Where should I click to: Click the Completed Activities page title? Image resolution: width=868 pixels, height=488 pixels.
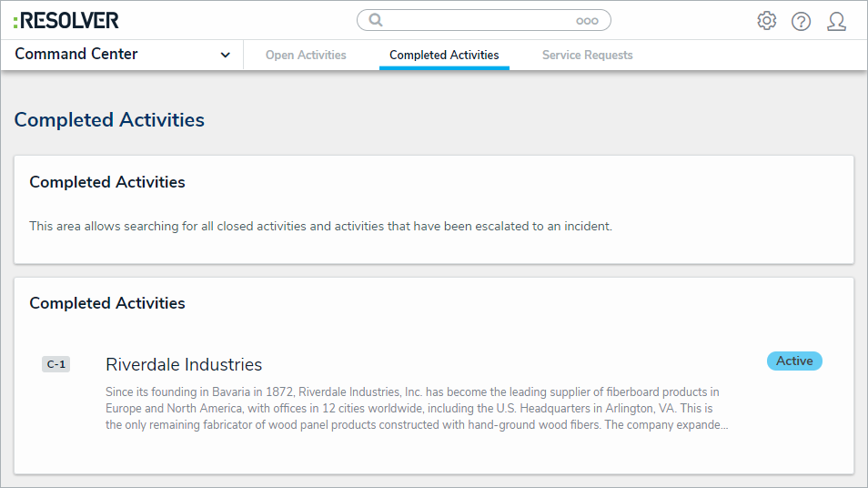tap(109, 119)
